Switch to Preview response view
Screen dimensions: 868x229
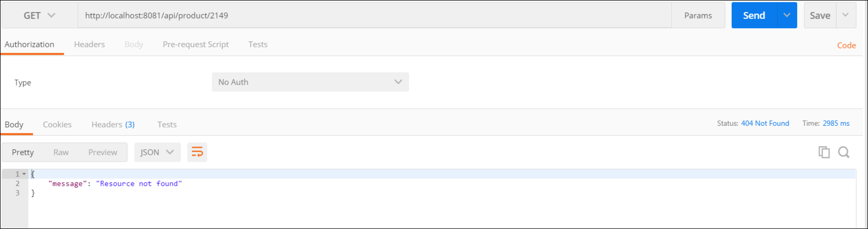(103, 152)
